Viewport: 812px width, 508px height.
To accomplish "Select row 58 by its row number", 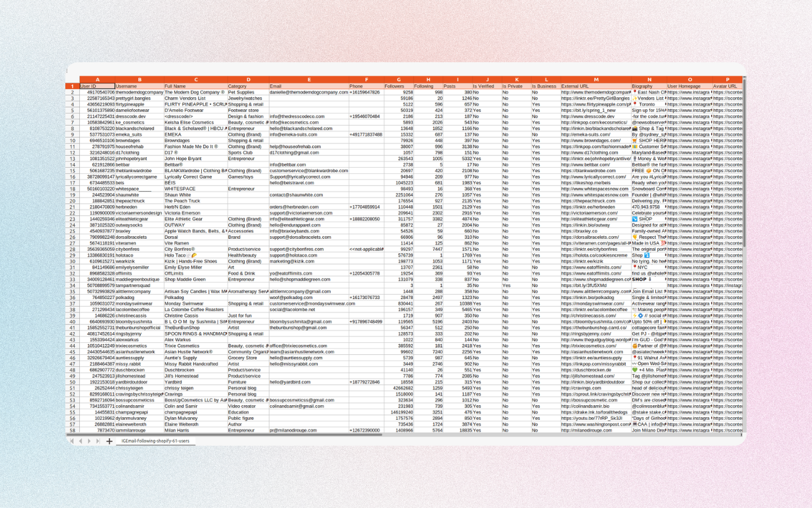I will tap(72, 431).
